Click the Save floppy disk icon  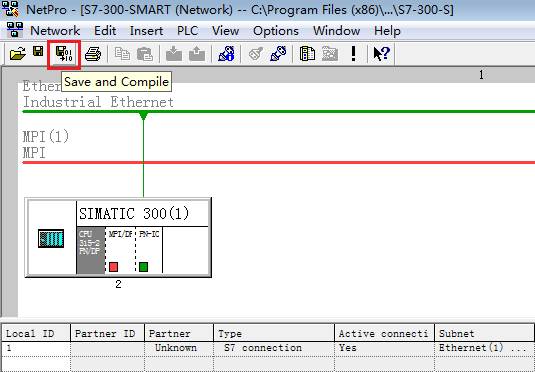[x=38, y=51]
